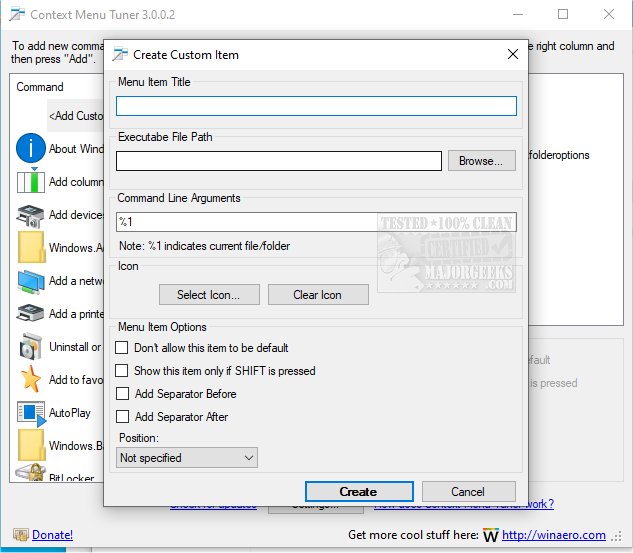
Task: Select the Uninstall or list row text
Action: 75,347
